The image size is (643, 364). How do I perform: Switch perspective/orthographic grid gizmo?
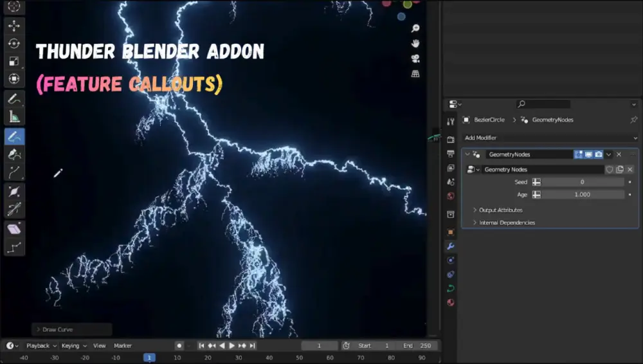click(415, 74)
